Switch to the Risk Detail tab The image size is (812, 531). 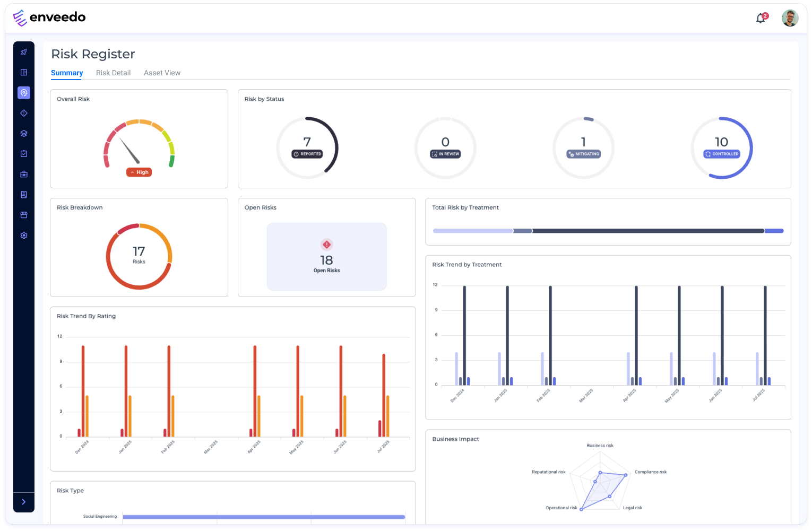[113, 73]
